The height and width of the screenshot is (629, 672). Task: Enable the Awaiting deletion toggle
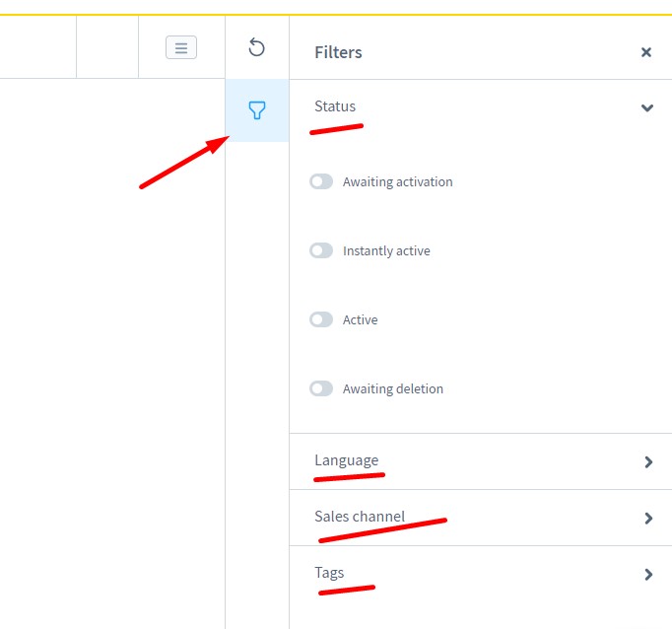coord(321,388)
